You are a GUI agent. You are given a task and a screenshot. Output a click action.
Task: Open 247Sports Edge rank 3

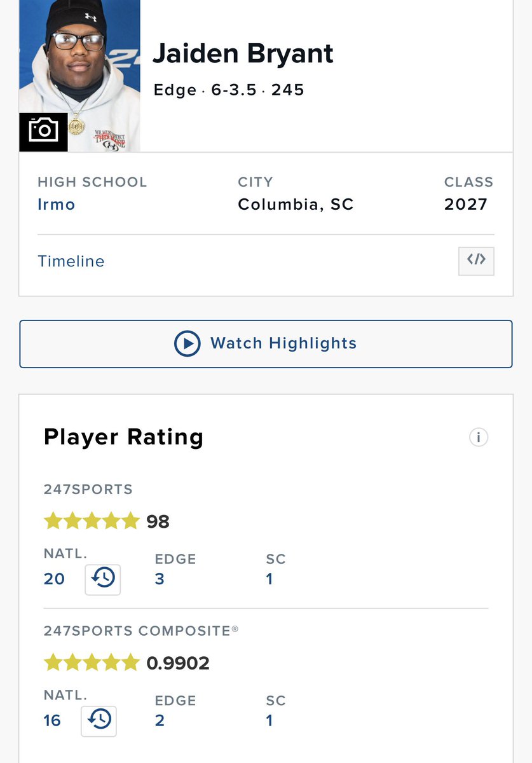[x=160, y=579]
